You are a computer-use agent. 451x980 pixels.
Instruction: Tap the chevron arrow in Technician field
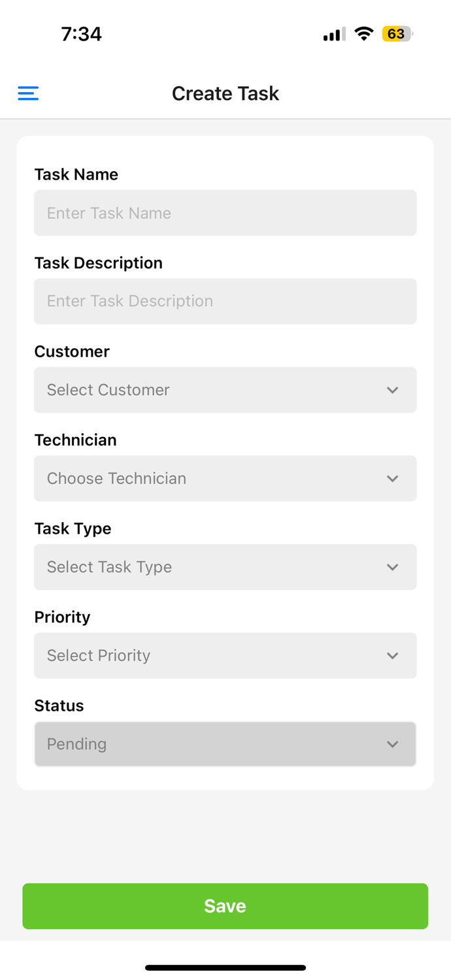[x=392, y=479]
